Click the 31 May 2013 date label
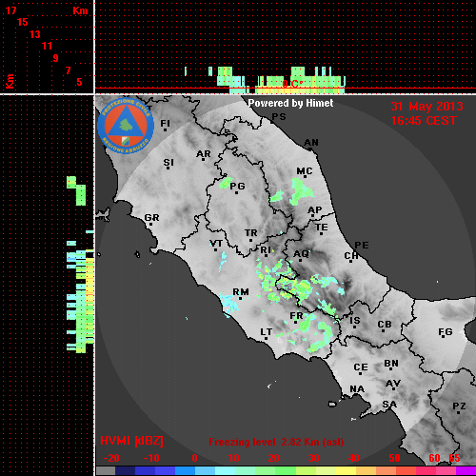 pos(426,107)
